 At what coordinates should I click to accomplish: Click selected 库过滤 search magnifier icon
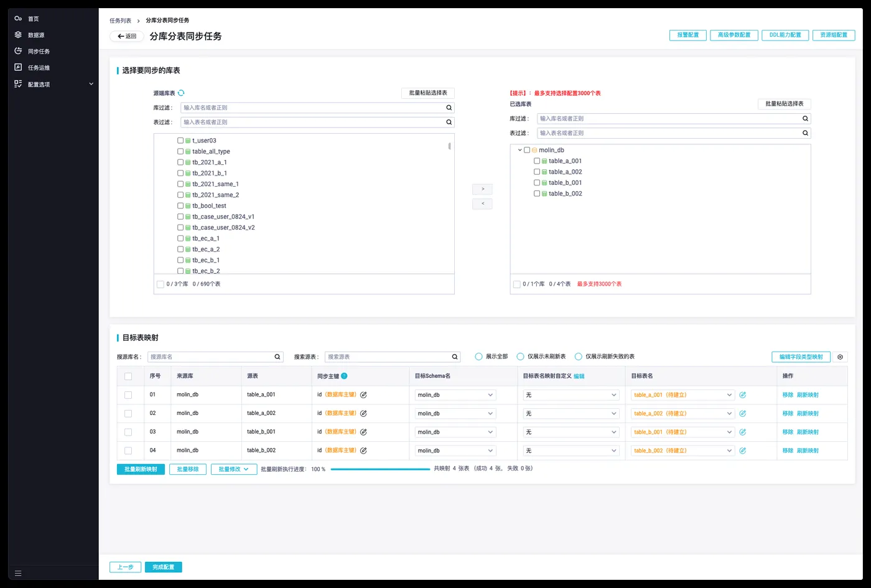tap(805, 118)
